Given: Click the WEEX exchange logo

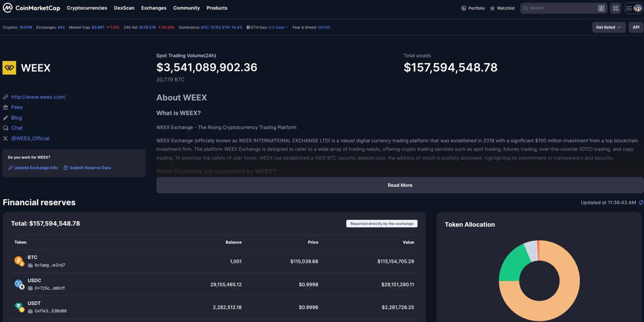Looking at the screenshot, I should [9, 68].
